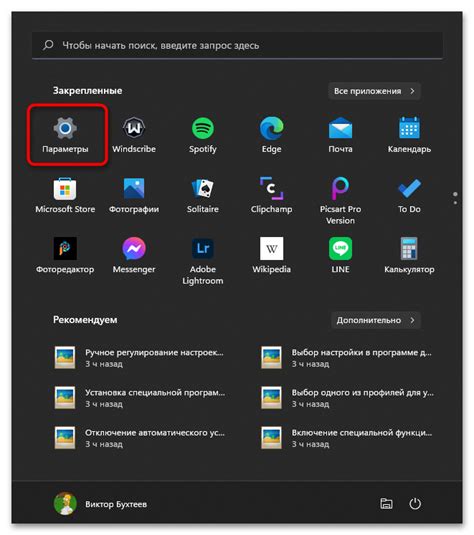Click the power button icon
The height and width of the screenshot is (535, 474).
415,504
